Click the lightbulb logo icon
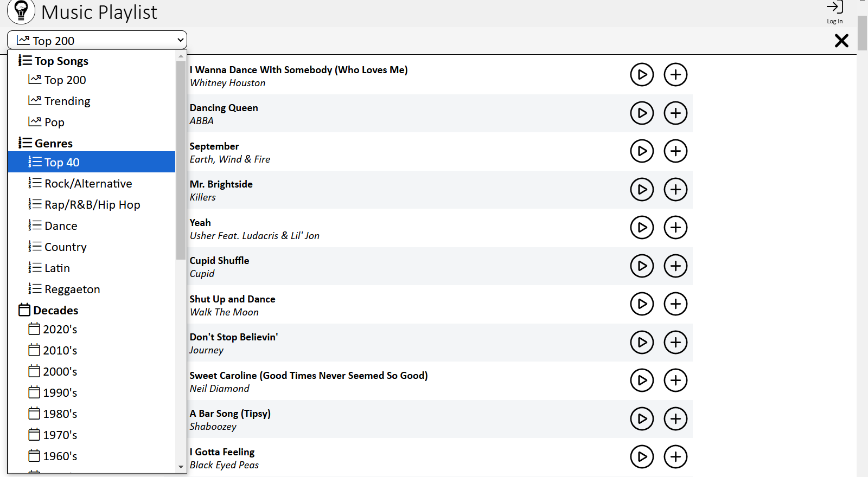 [21, 11]
